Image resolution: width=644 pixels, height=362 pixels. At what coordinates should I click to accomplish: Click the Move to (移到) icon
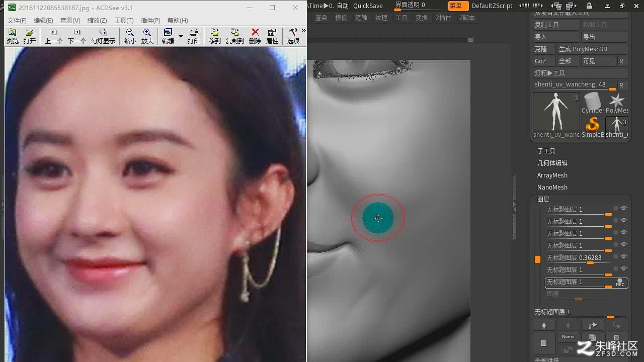coord(215,36)
